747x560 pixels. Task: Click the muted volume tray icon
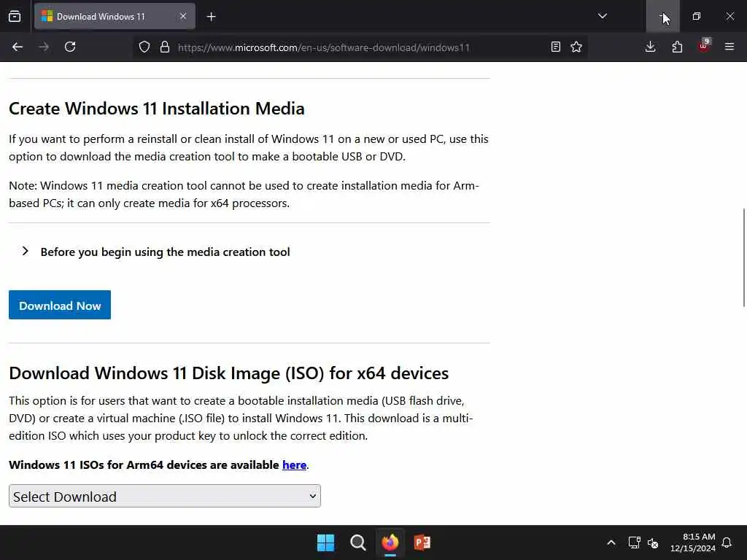(x=653, y=542)
